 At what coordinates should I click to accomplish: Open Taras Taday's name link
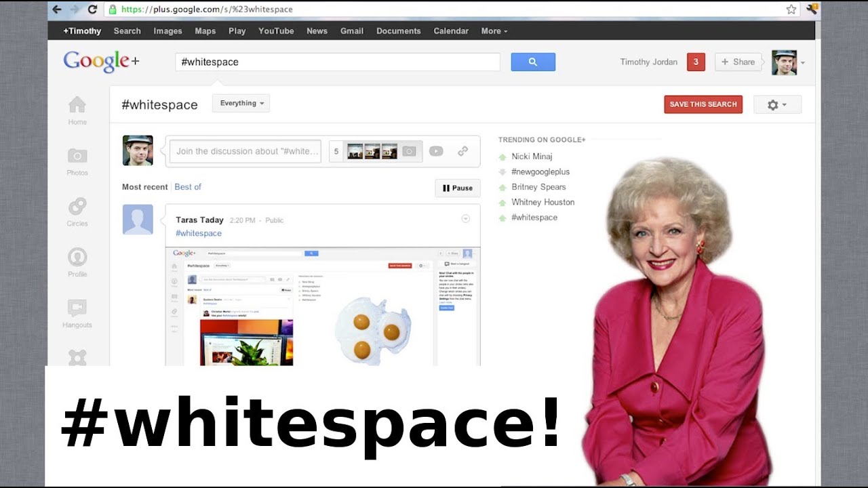(x=199, y=220)
